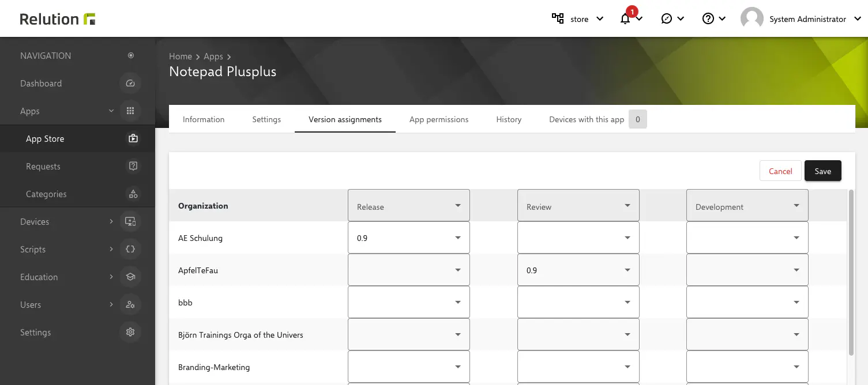This screenshot has height=385, width=868.
Task: Open the store organization switcher
Action: [578, 19]
